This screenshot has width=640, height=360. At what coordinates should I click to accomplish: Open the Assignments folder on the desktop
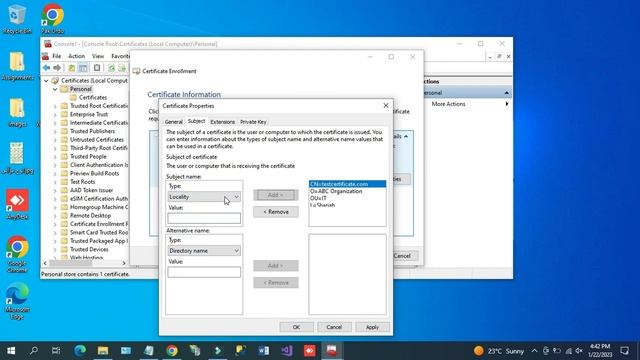point(17,66)
